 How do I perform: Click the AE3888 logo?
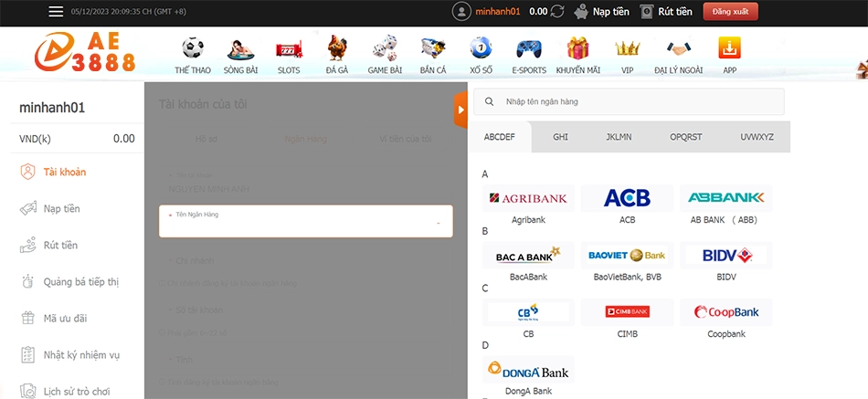pos(85,51)
